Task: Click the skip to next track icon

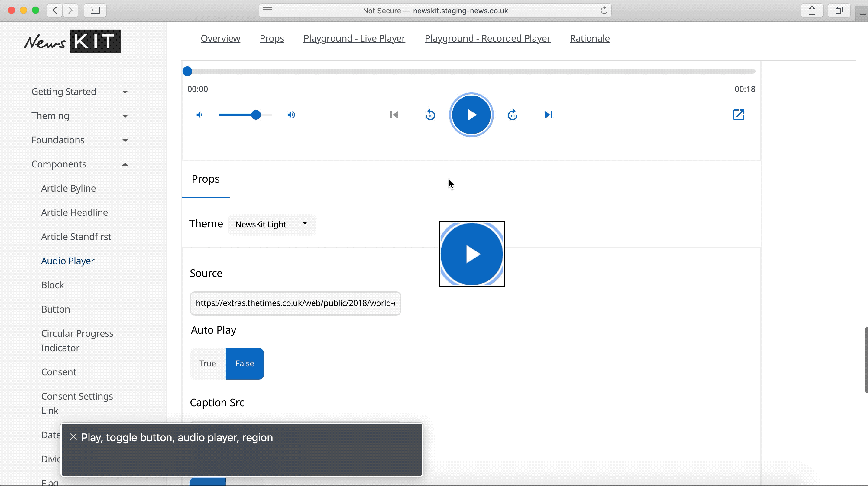Action: tap(549, 115)
